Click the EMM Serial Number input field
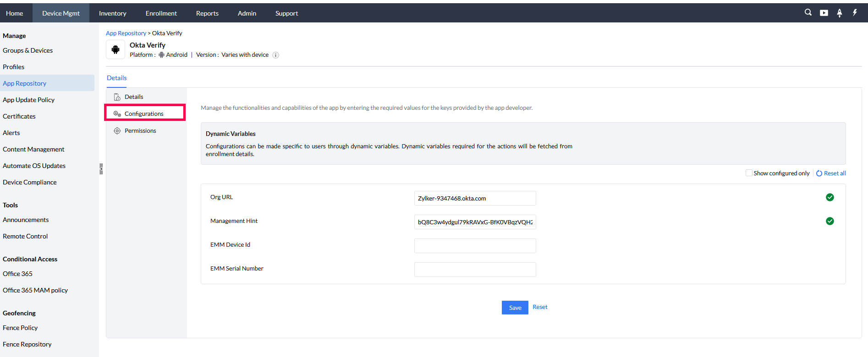The width and height of the screenshot is (868, 357). [x=475, y=270]
